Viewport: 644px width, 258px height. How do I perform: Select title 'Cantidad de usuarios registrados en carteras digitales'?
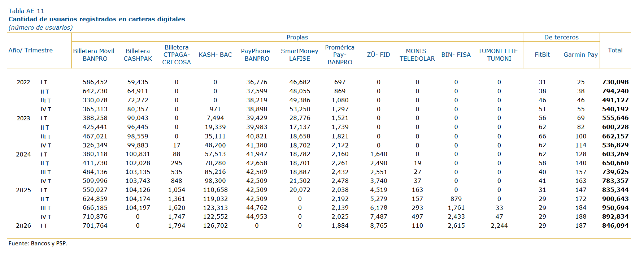(x=97, y=19)
